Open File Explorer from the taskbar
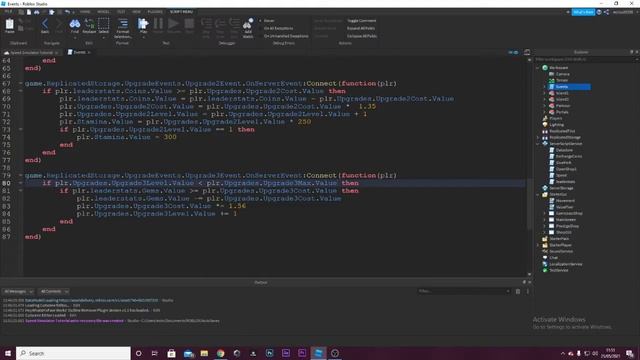 (x=204, y=353)
